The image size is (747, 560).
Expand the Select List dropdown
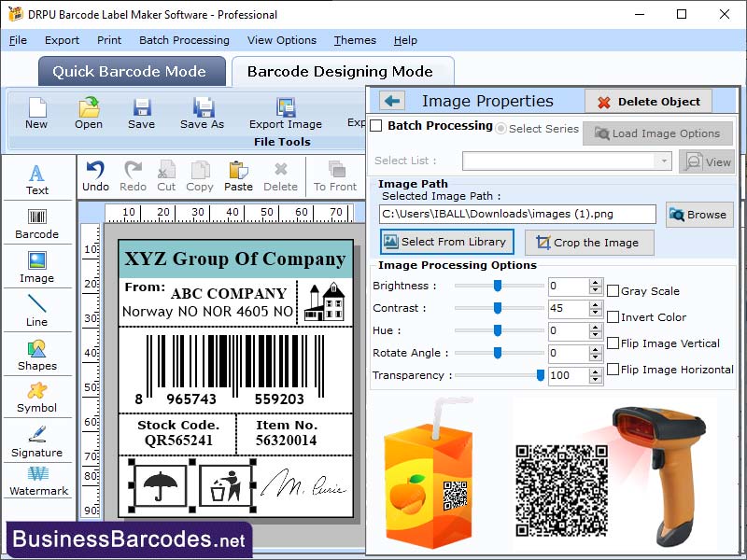pyautogui.click(x=663, y=161)
